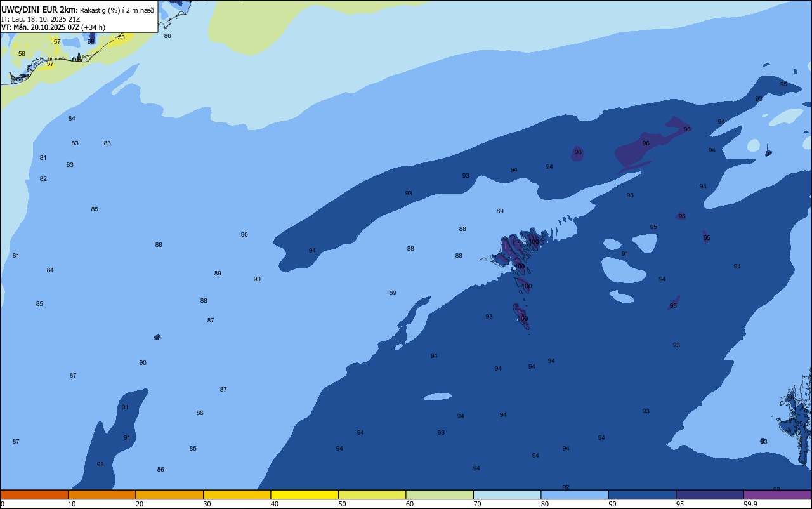Click the purple legend swatch above 99.9
The image size is (812, 509).
(777, 494)
